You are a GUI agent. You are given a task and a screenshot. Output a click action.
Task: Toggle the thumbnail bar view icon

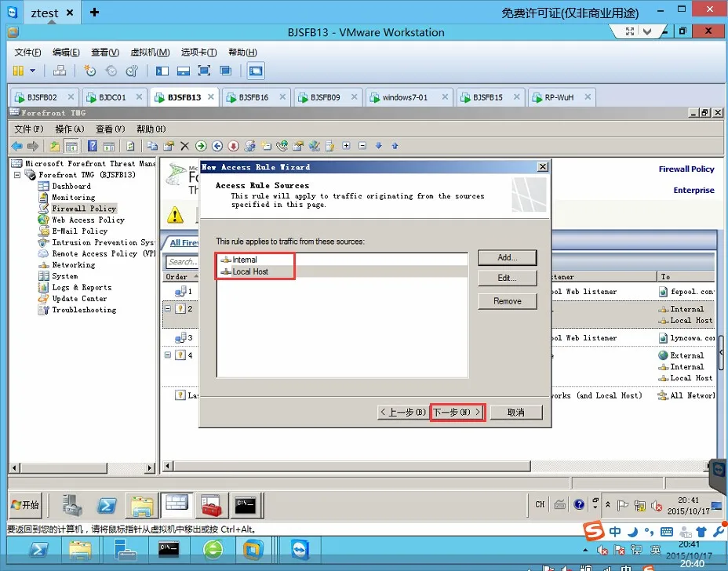click(184, 71)
